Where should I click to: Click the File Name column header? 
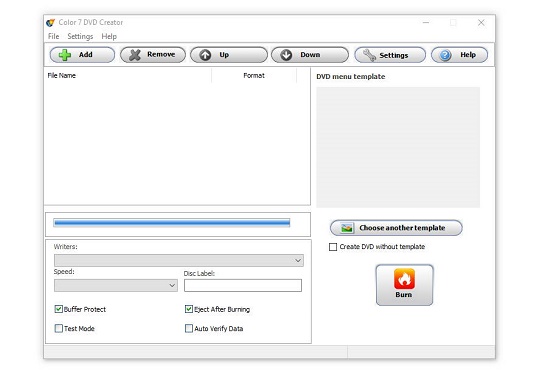coord(128,75)
